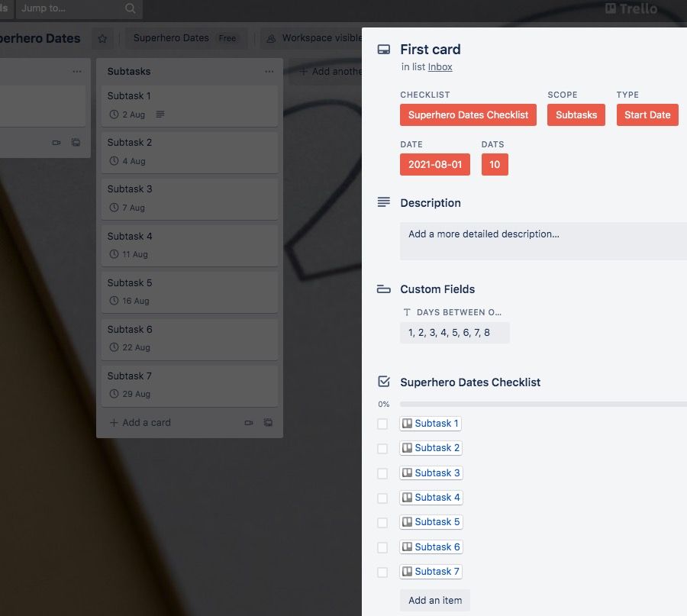Click the Custom Fields section icon
The image size is (687, 616).
tap(384, 289)
